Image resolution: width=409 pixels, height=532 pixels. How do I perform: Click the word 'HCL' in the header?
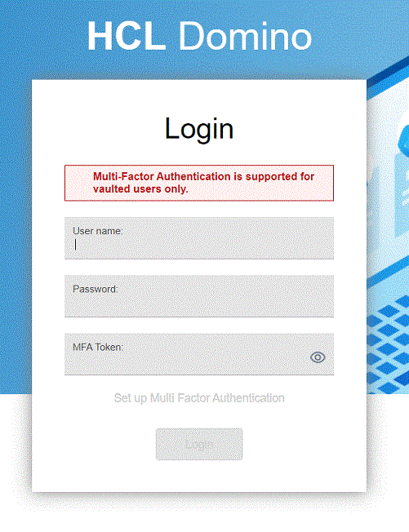point(127,36)
